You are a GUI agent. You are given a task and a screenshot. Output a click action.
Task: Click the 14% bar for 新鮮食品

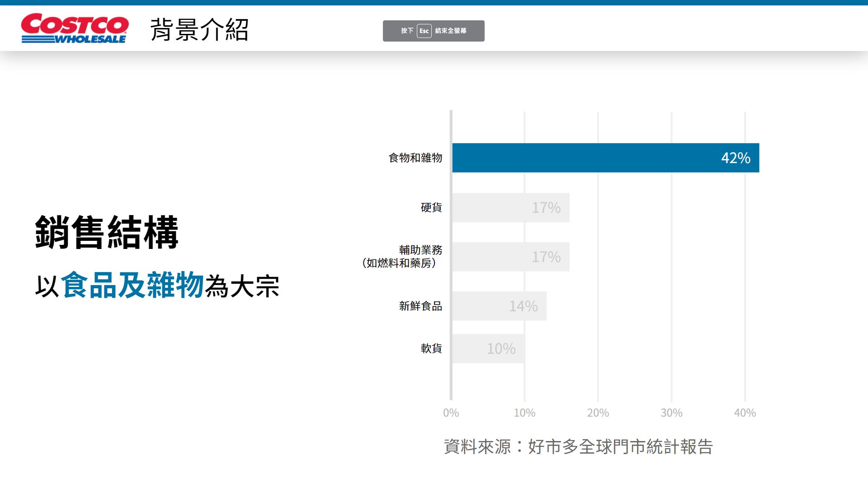coord(500,306)
